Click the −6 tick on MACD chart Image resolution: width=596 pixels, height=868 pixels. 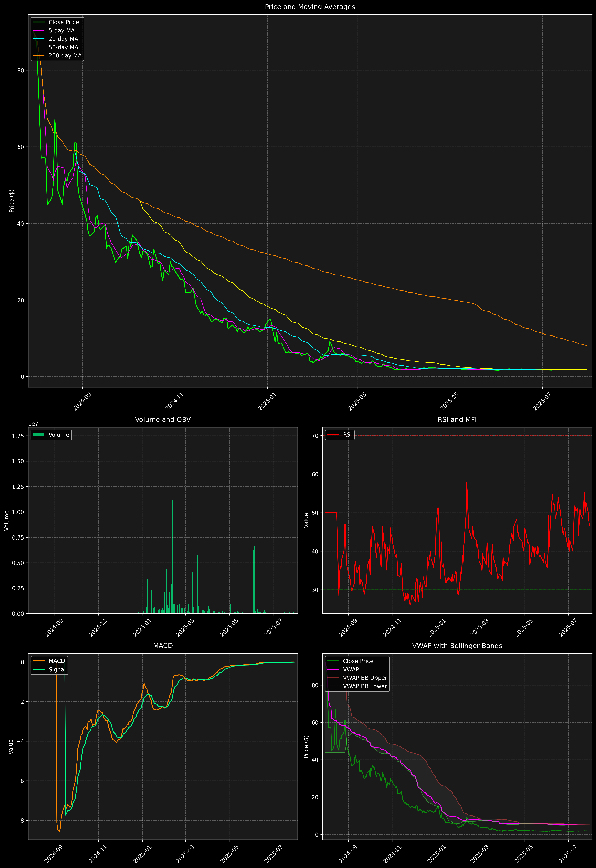point(21,781)
